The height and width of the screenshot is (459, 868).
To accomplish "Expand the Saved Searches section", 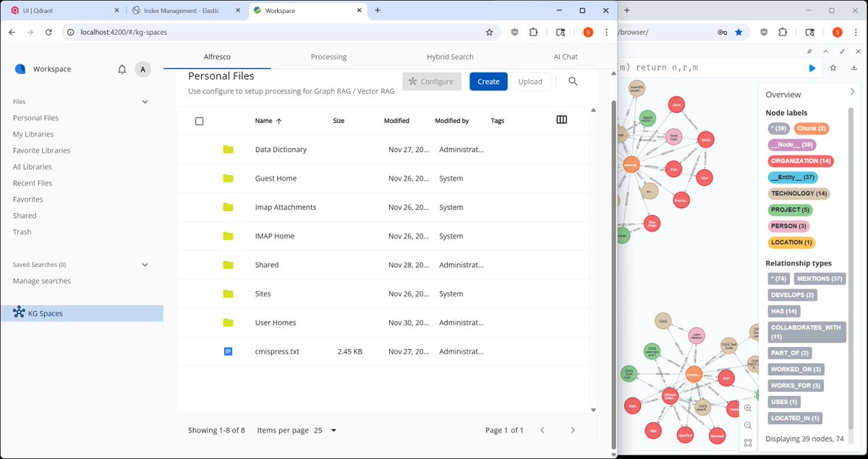I will coord(144,265).
